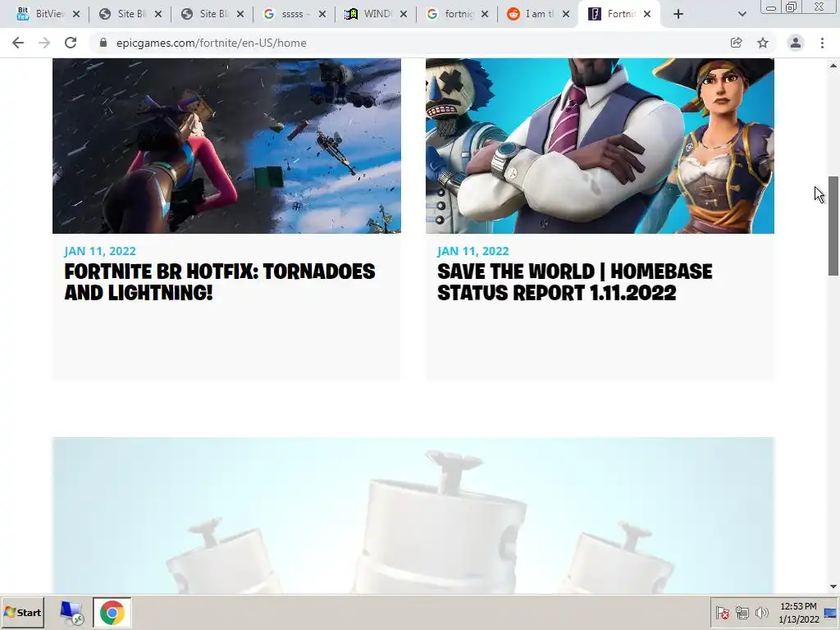
Task: Click the tornado article thumbnail image
Action: click(226, 146)
